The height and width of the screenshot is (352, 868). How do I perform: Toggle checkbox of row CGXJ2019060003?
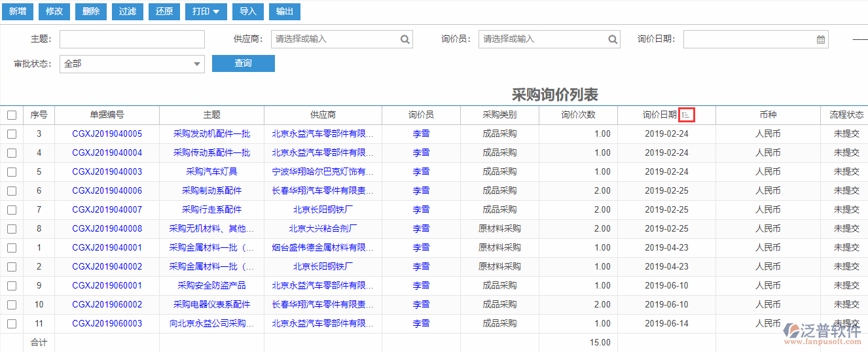pyautogui.click(x=12, y=324)
